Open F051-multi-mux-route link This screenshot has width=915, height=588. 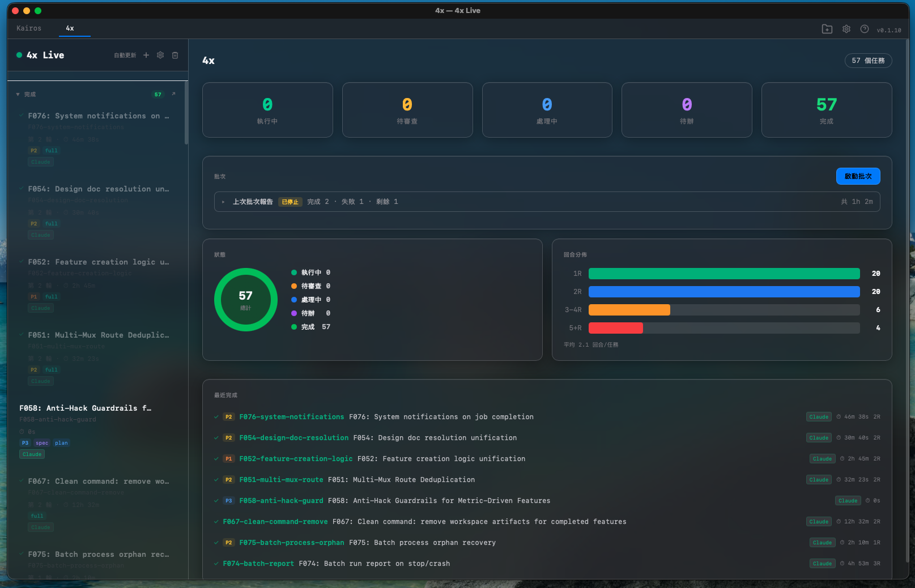(x=281, y=480)
